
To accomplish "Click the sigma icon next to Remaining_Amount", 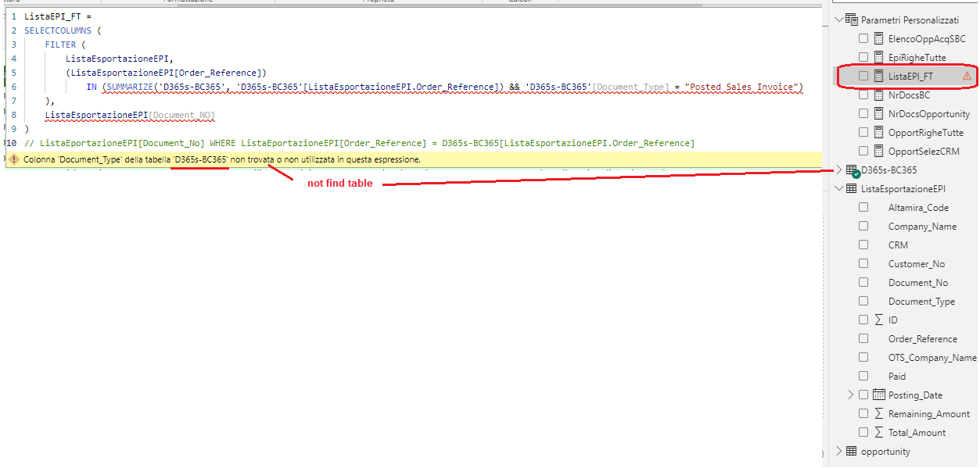I will 878,413.
